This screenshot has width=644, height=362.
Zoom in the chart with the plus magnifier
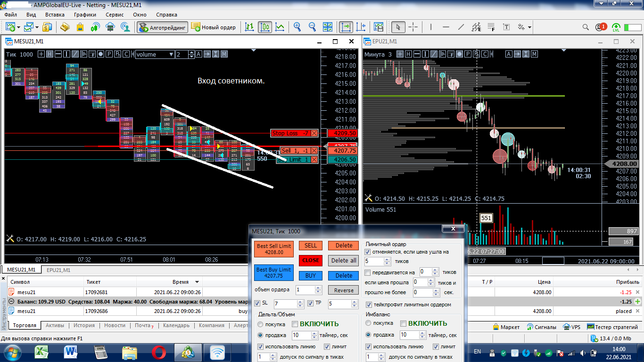coord(297,27)
